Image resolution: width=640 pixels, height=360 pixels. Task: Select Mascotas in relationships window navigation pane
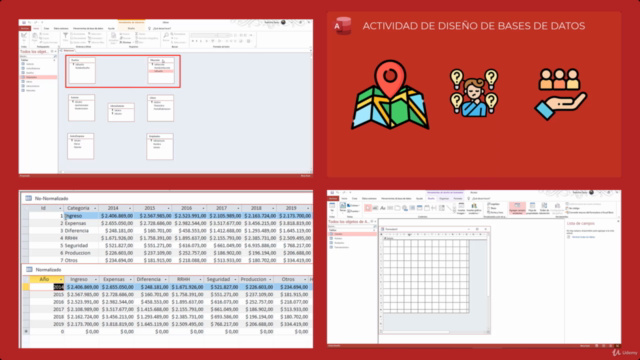(30, 90)
